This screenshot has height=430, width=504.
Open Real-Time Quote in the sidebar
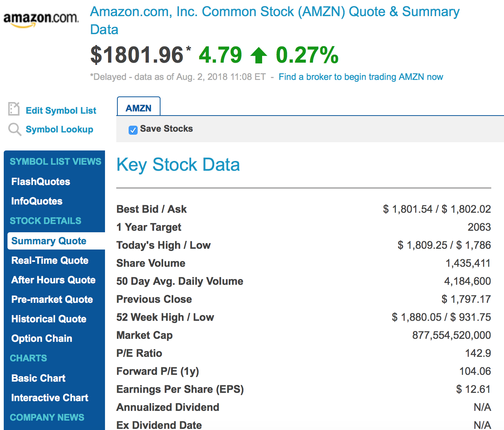pyautogui.click(x=50, y=260)
